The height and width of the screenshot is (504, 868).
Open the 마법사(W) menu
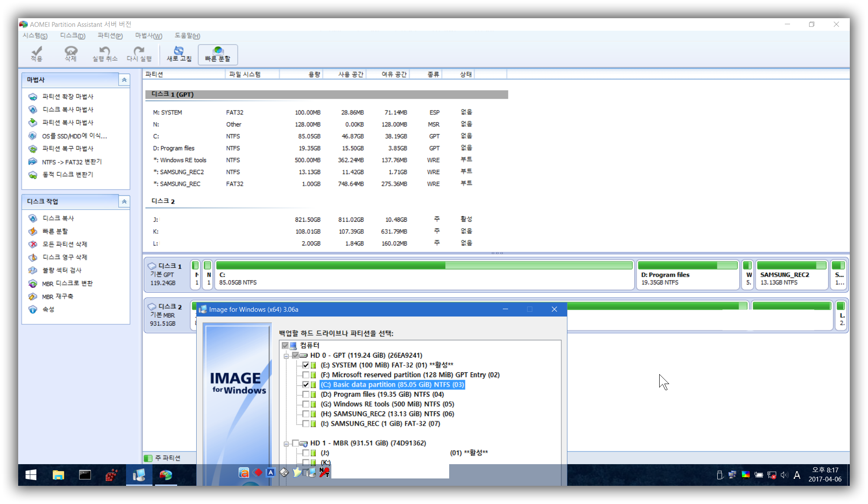pos(149,36)
